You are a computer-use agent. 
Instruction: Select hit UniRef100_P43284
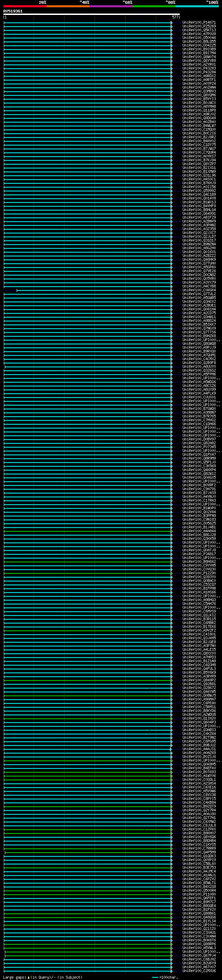point(199,72)
